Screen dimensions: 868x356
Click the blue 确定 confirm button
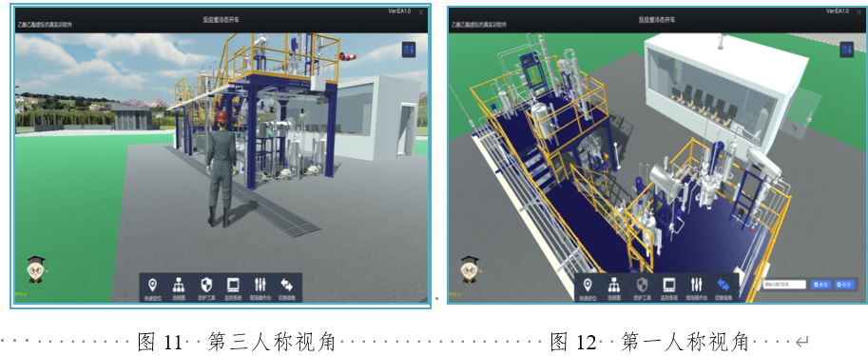821,285
